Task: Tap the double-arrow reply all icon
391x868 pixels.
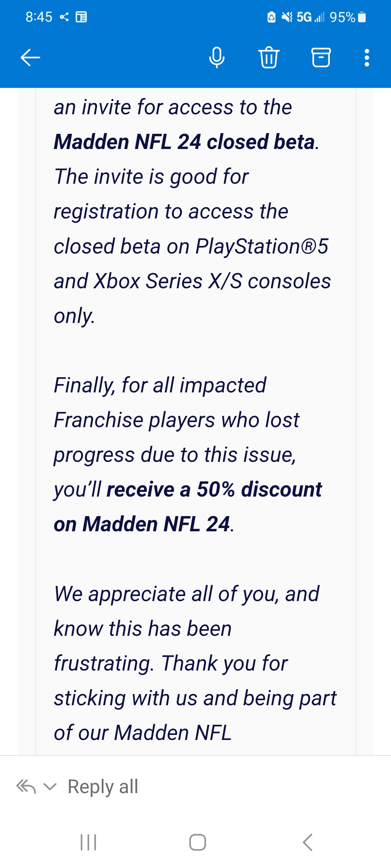Action: tap(26, 787)
